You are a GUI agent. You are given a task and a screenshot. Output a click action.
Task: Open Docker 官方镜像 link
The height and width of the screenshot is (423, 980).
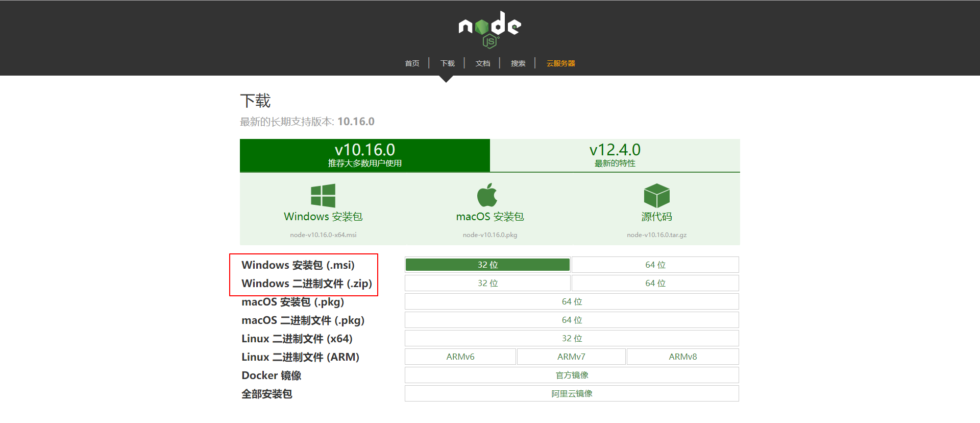(x=572, y=375)
